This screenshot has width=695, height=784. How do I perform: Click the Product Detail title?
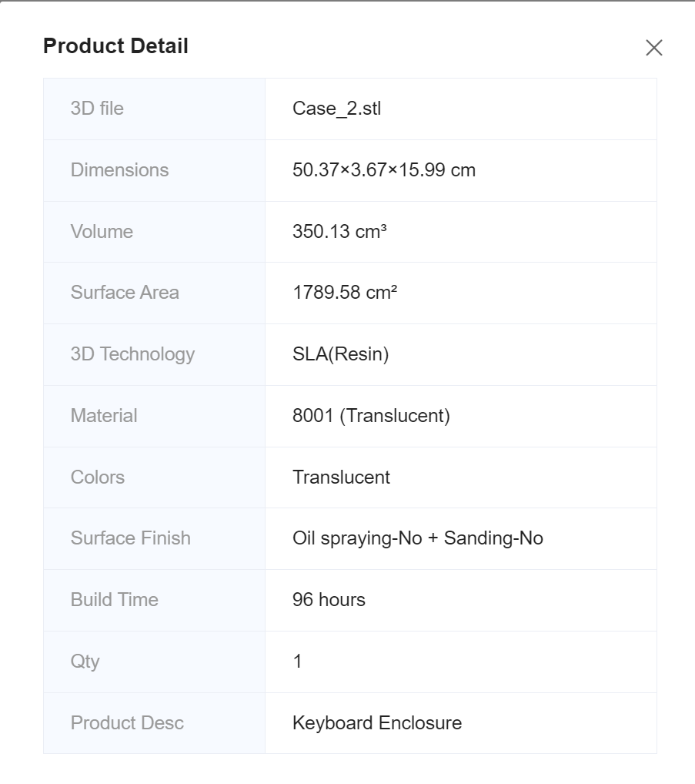pos(115,46)
